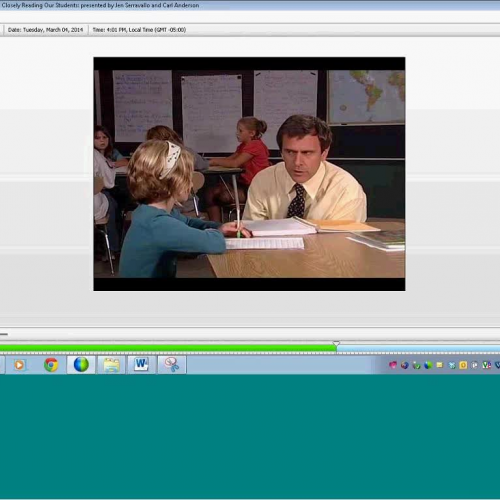Click the yellow envelope tray icon
500x500 pixels.
[x=440, y=365]
